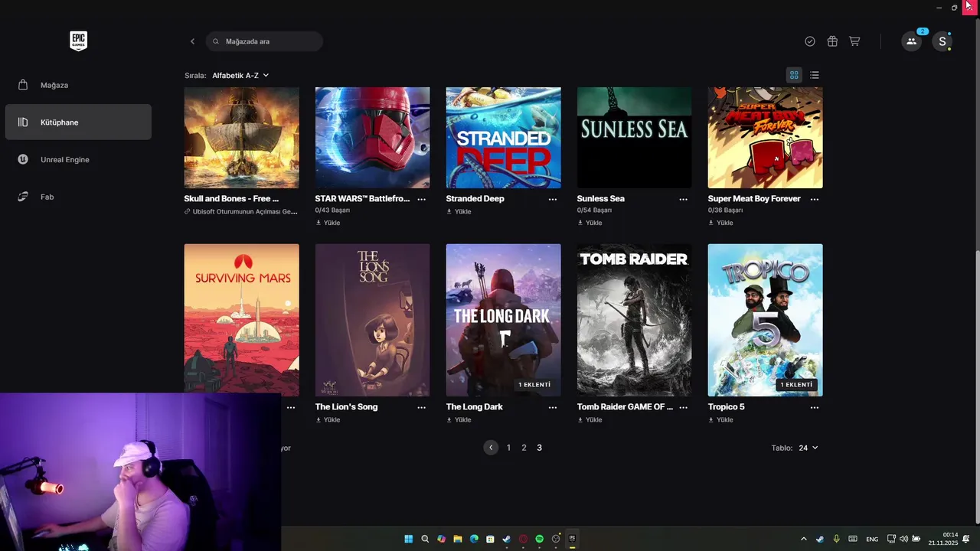Viewport: 980px width, 551px height.
Task: Select the Skull and Bones title
Action: pos(231,199)
